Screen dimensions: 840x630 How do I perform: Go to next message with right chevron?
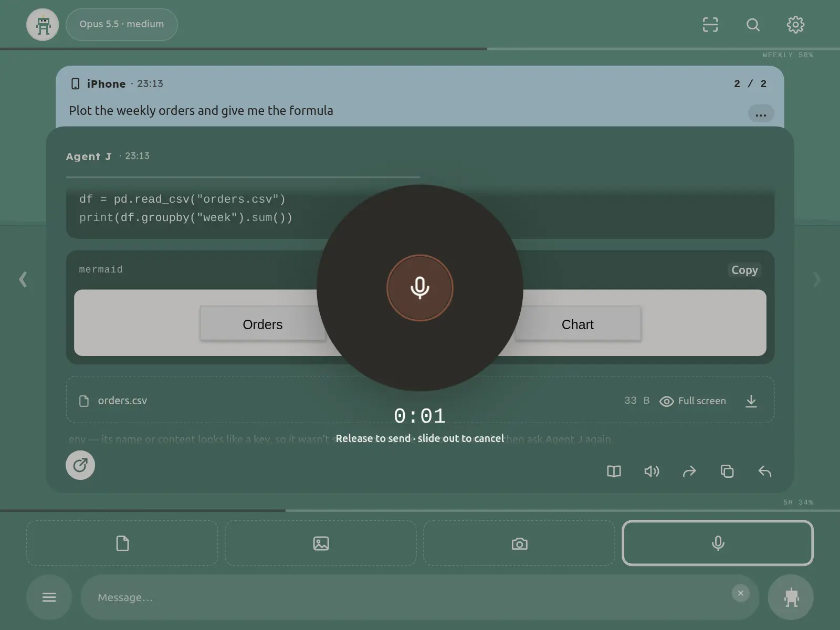click(816, 279)
